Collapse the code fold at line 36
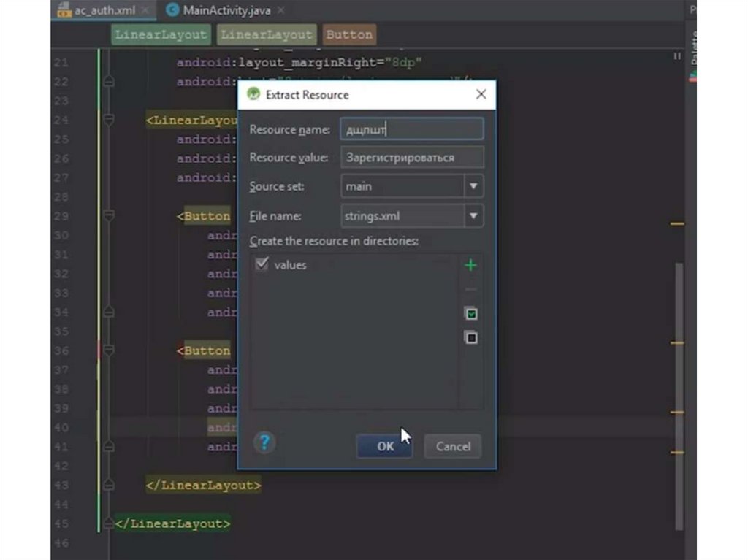 [x=109, y=350]
